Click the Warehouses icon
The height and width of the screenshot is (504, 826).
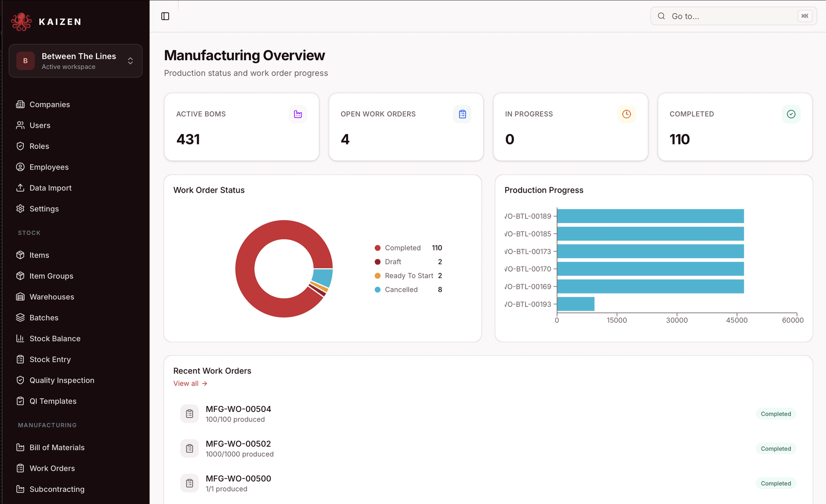20,297
